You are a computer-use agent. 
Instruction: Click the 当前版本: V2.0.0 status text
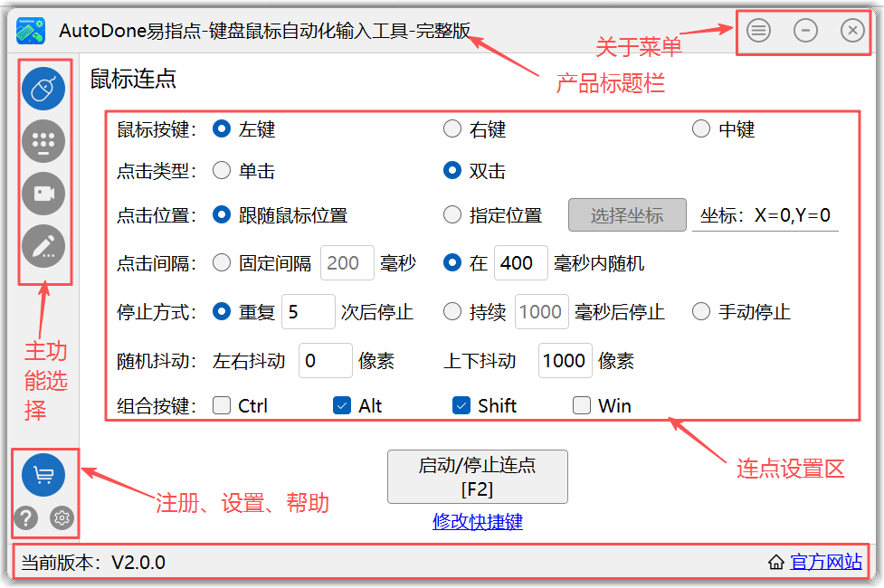(93, 563)
